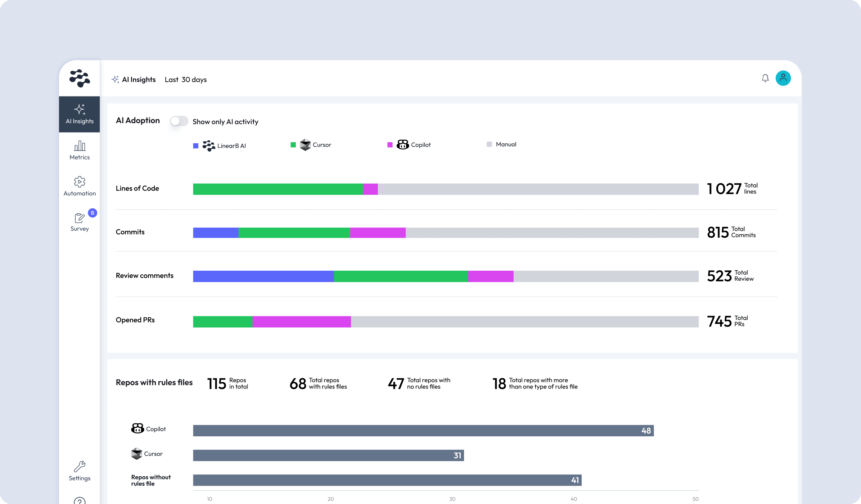Open the user profile avatar
This screenshot has width=861, height=504.
tap(783, 78)
